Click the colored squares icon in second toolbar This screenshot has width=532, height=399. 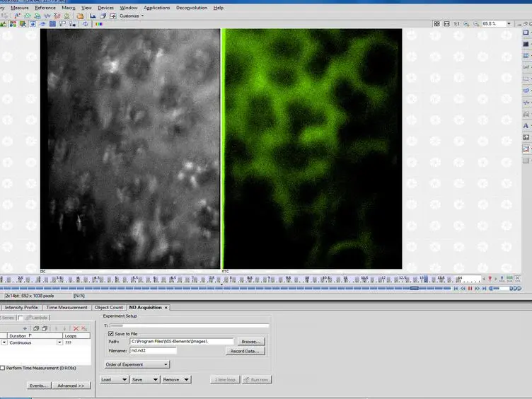13,24
